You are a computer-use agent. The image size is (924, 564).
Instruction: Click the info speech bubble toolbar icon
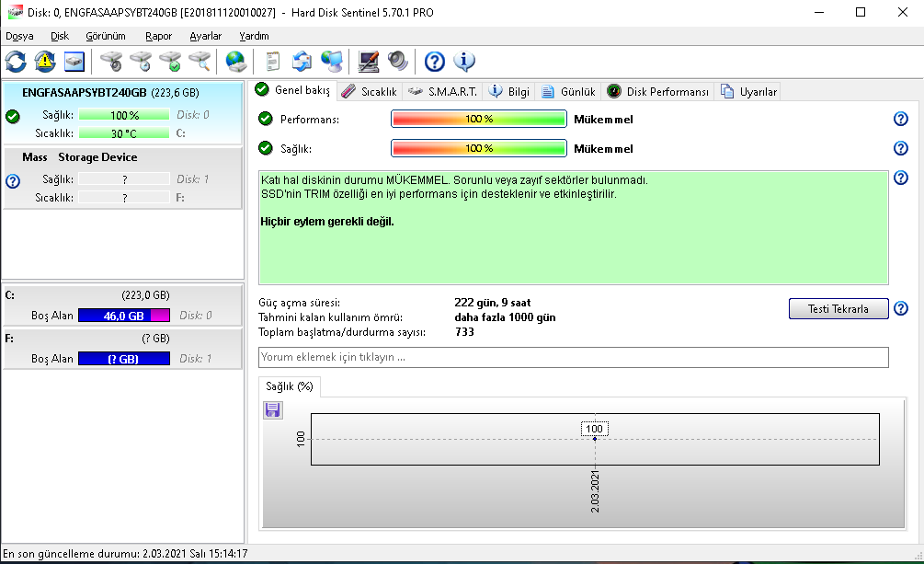pyautogui.click(x=464, y=62)
